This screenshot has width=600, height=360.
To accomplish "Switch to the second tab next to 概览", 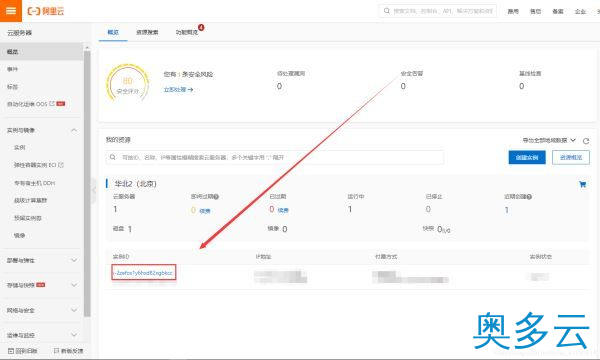I will [147, 32].
